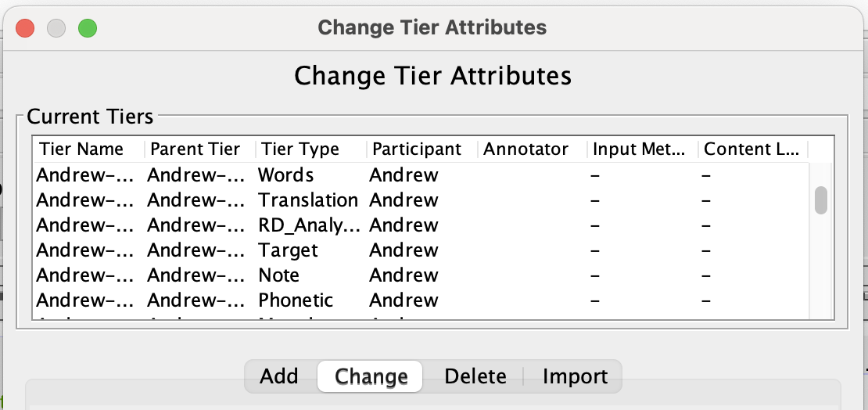
Task: Close the Change Tier Attributes window
Action: (x=25, y=28)
